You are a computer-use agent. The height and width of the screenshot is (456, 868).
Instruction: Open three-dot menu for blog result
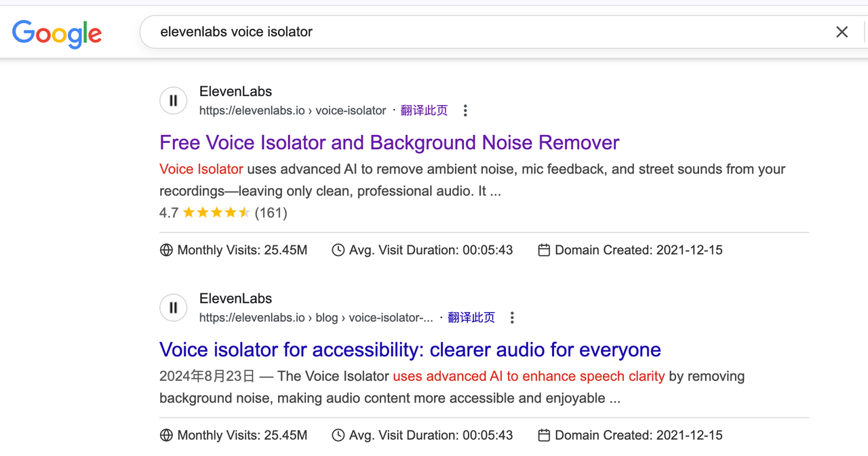512,318
